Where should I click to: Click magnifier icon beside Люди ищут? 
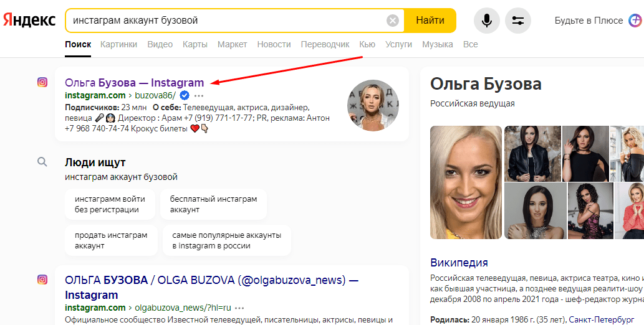pyautogui.click(x=42, y=162)
